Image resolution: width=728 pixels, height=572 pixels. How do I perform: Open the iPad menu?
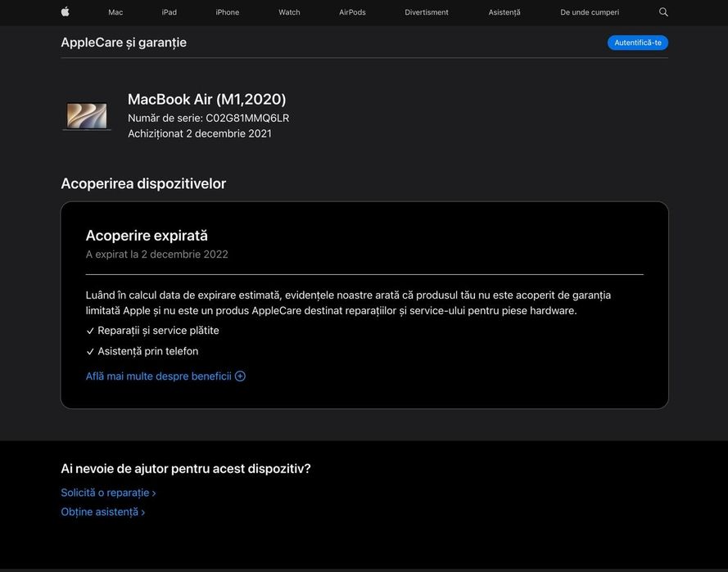click(x=169, y=12)
